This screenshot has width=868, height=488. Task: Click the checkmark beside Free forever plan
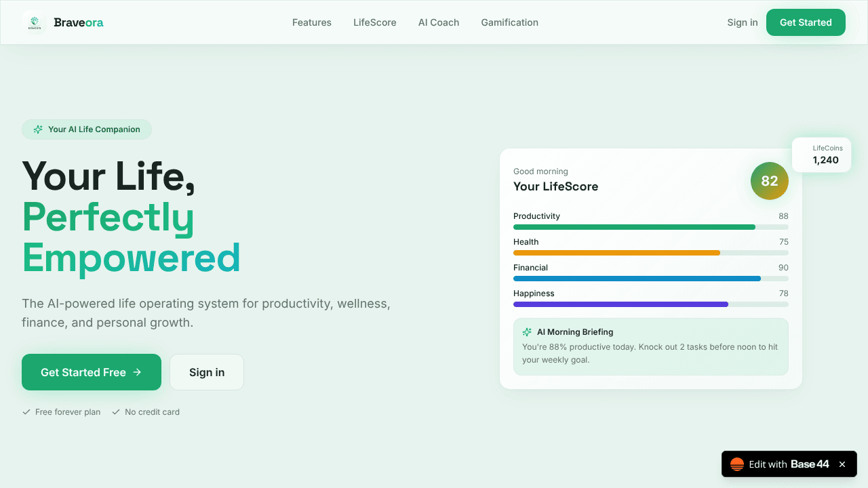(x=26, y=411)
